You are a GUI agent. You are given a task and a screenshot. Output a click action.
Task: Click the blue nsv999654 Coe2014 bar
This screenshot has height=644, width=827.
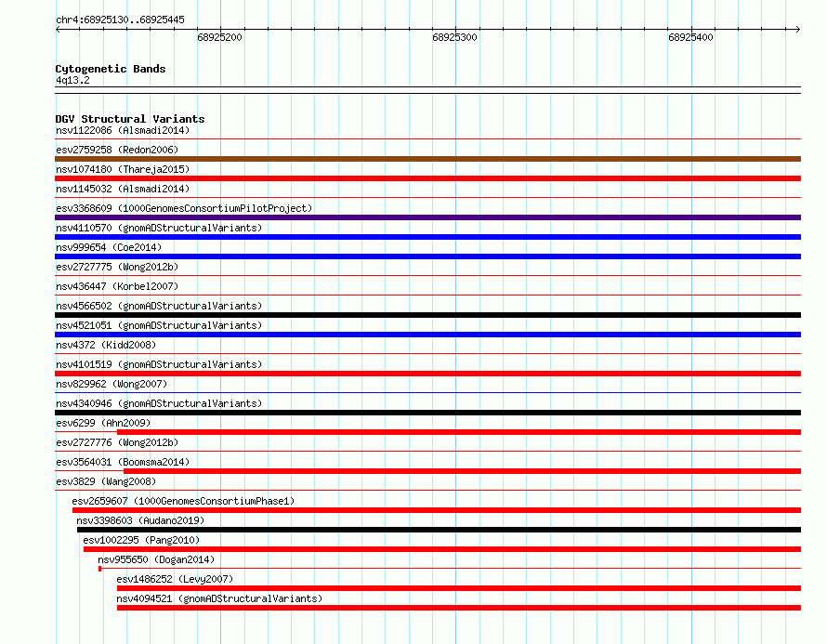pos(427,256)
